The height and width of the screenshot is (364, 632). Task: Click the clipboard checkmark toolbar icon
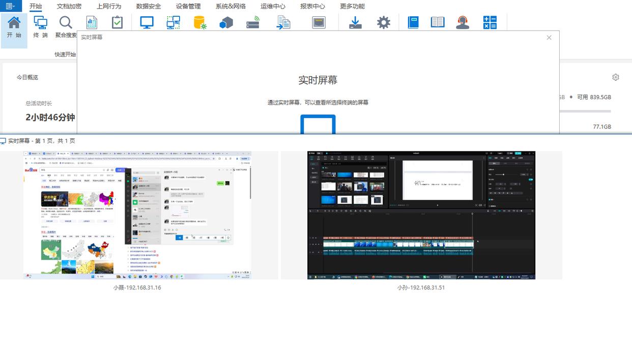click(117, 22)
